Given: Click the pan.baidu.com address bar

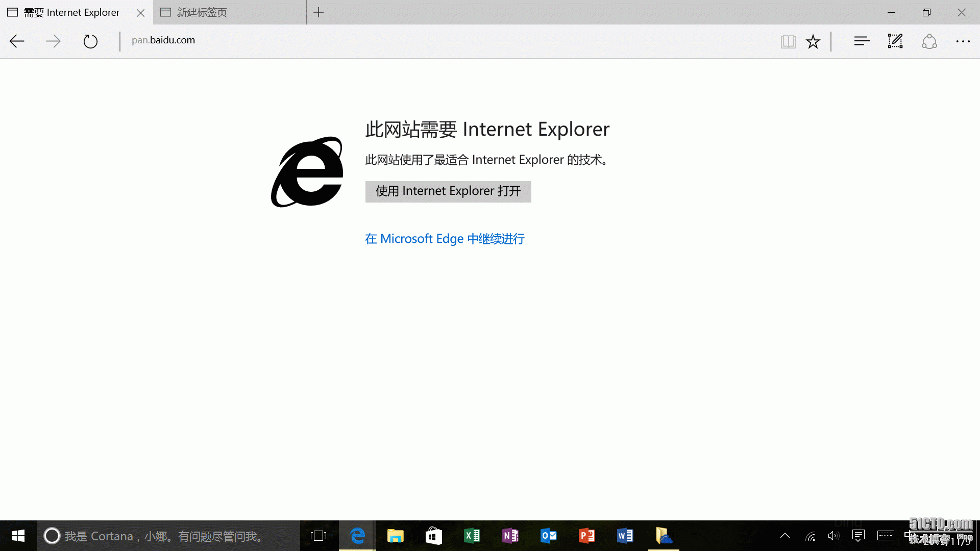Looking at the screenshot, I should [x=163, y=40].
